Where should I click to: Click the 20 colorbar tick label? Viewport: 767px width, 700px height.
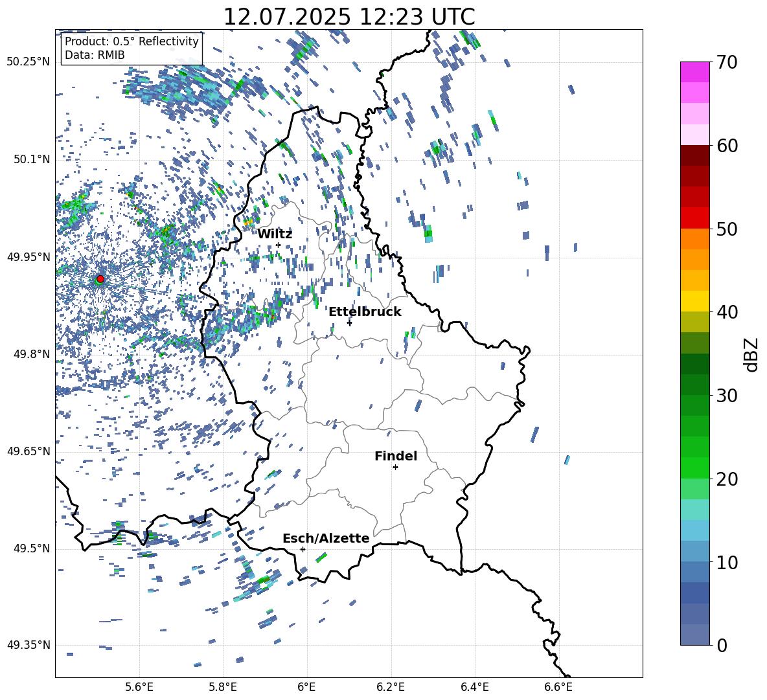click(x=727, y=479)
